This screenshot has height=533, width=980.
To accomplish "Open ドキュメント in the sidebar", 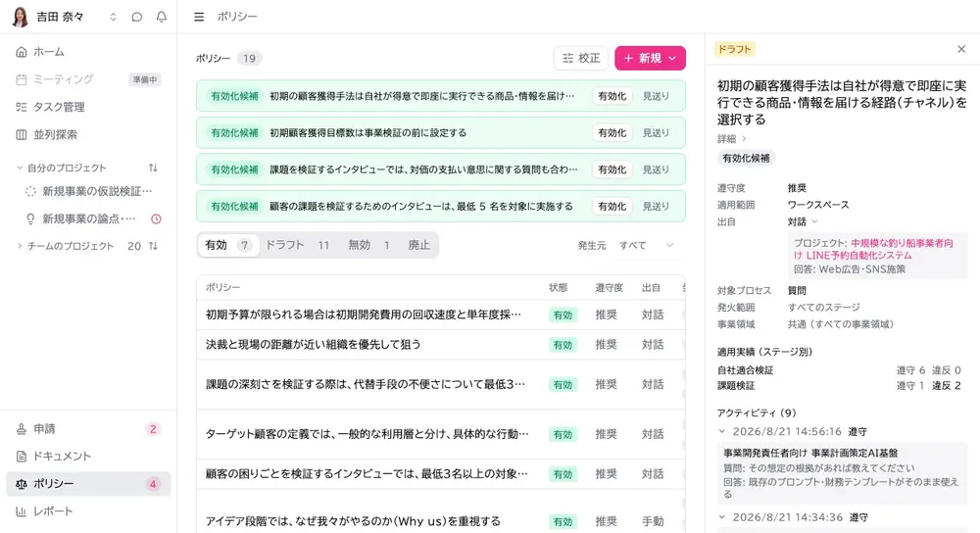I will pyautogui.click(x=88, y=457).
